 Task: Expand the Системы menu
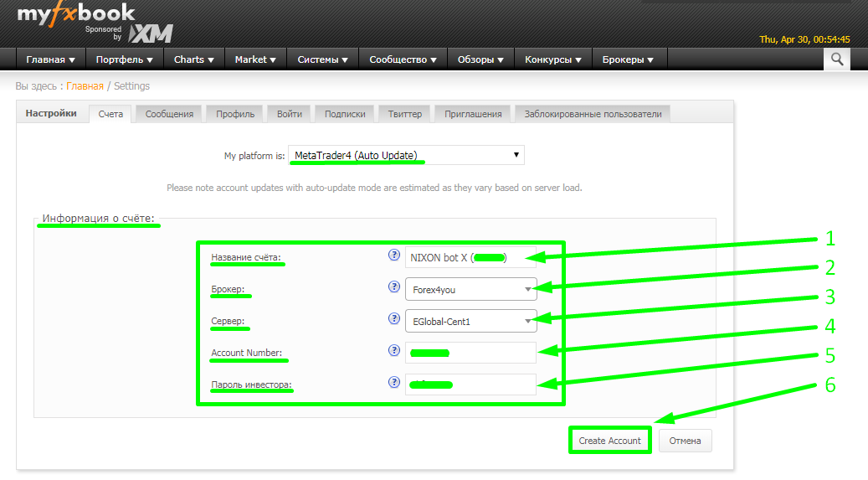pyautogui.click(x=323, y=59)
